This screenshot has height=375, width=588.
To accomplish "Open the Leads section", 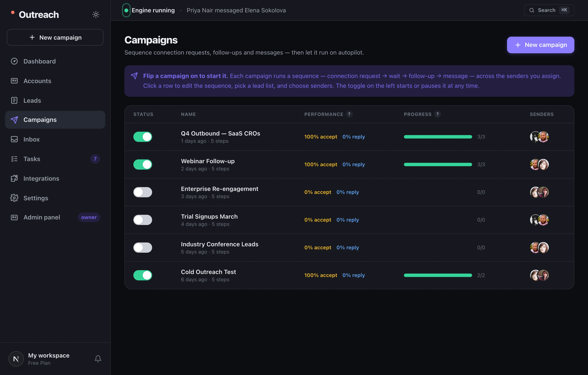I will tap(55, 100).
